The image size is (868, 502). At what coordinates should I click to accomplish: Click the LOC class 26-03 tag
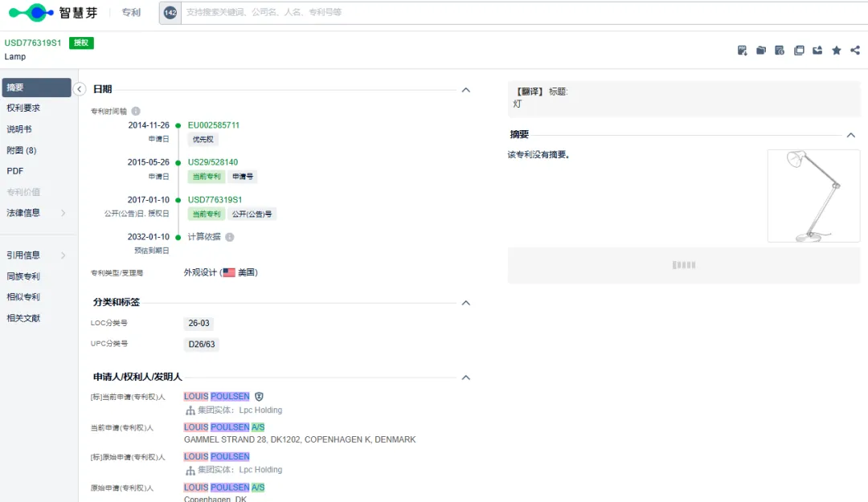[x=199, y=323]
